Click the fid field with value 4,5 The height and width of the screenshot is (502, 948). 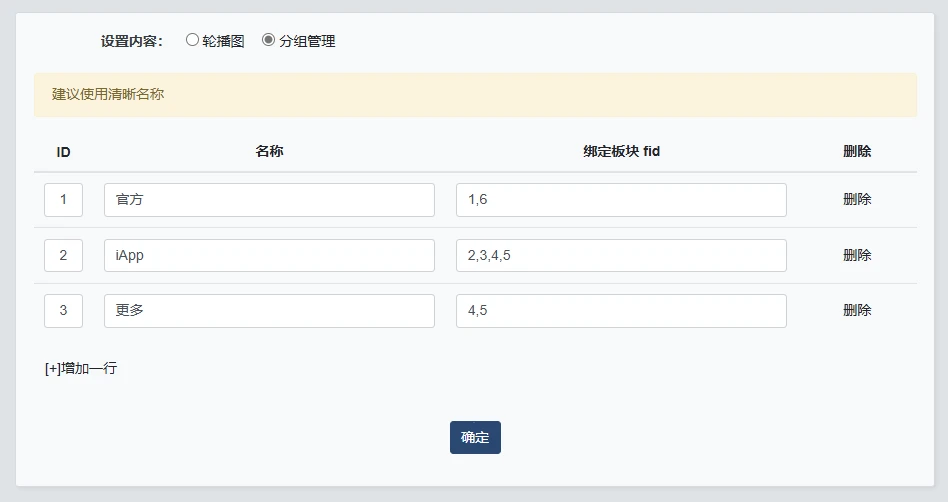pyautogui.click(x=621, y=311)
